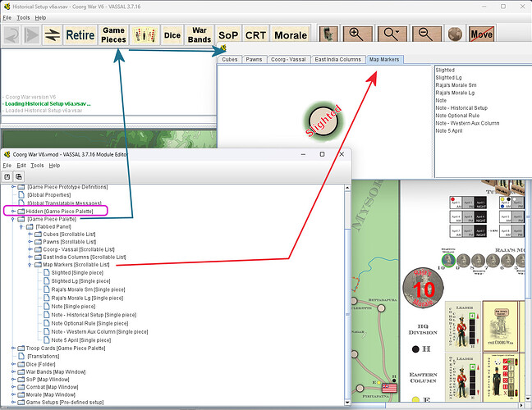
Task: Select Slighted [Single piece] tree item
Action: pos(77,272)
